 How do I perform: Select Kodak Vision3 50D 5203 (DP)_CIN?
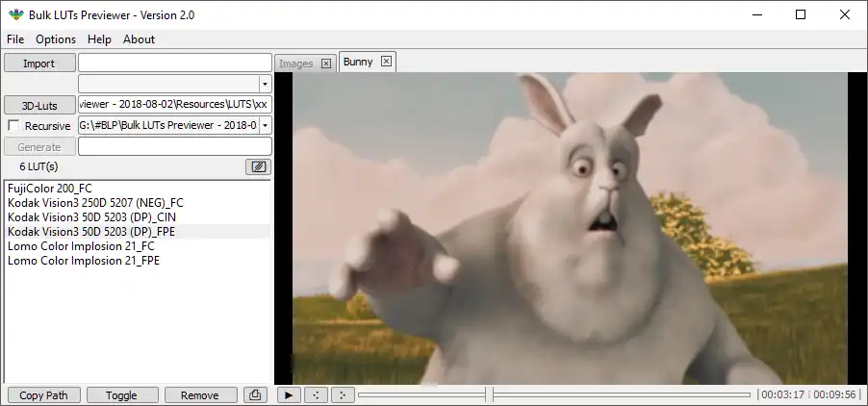138,217
